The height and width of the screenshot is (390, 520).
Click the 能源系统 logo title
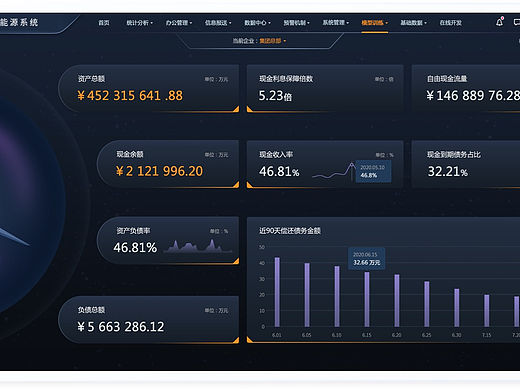pos(19,22)
